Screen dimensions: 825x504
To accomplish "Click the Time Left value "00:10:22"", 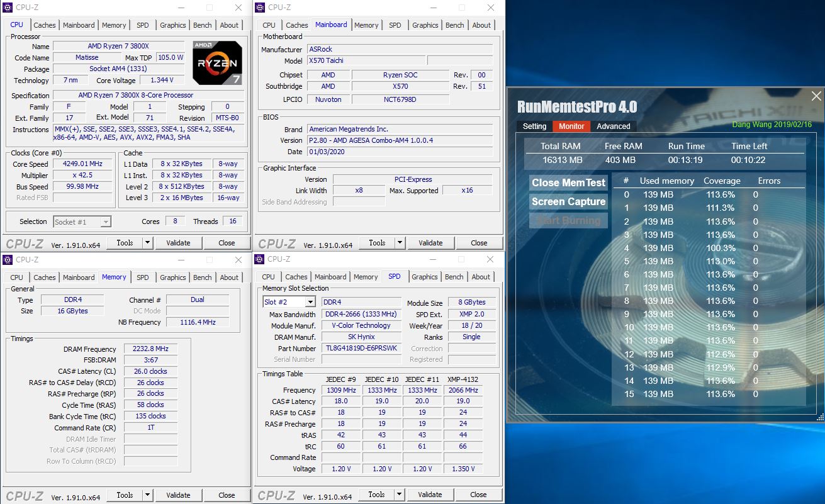I will (748, 160).
